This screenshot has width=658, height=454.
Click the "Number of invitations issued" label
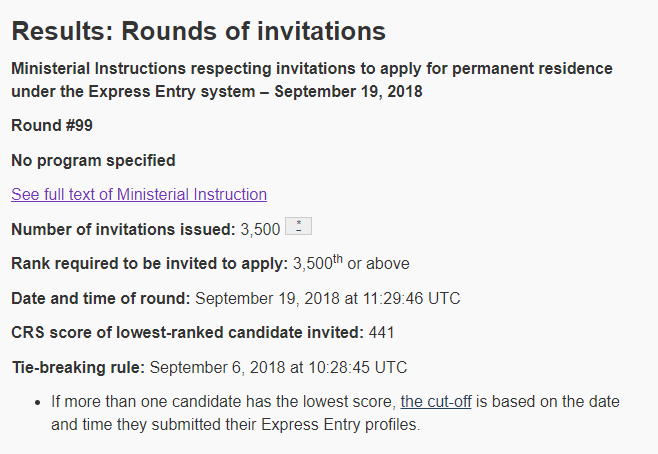(x=123, y=229)
